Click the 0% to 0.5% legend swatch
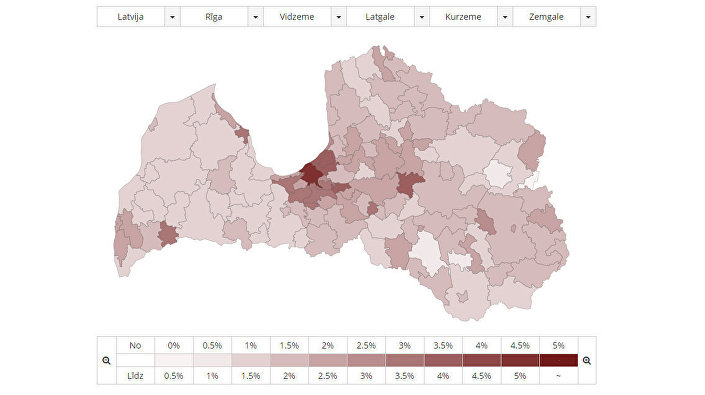The height and width of the screenshot is (395, 705). click(174, 360)
